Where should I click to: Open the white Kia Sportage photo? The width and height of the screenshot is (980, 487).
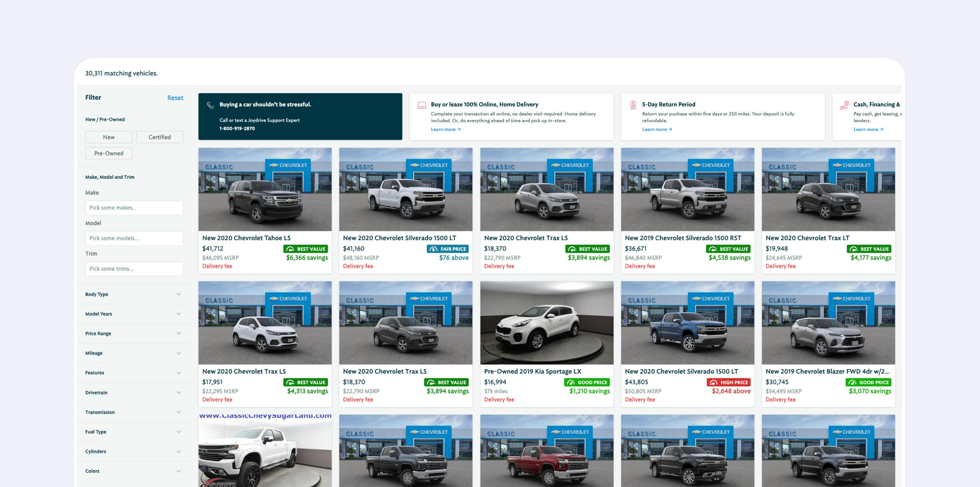[x=547, y=323]
